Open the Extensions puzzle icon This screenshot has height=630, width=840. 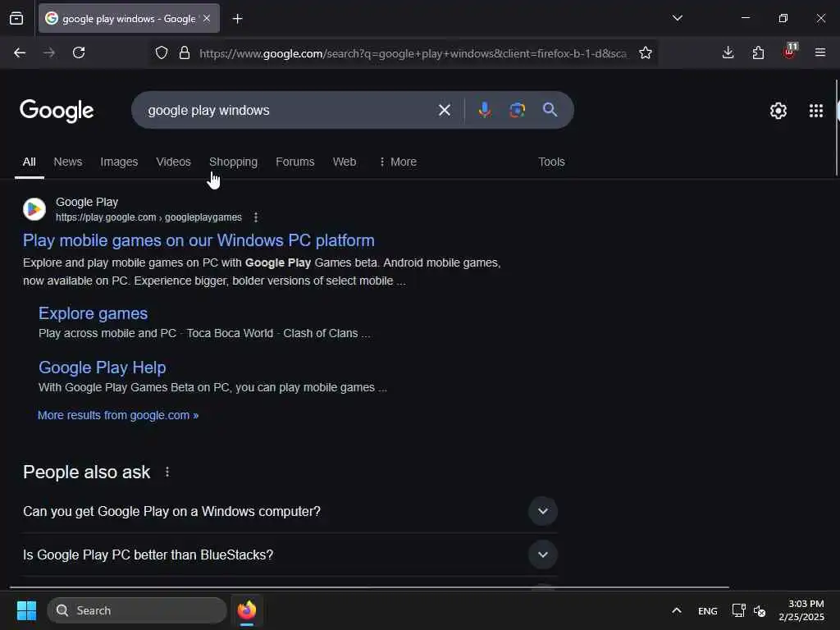[x=758, y=52]
